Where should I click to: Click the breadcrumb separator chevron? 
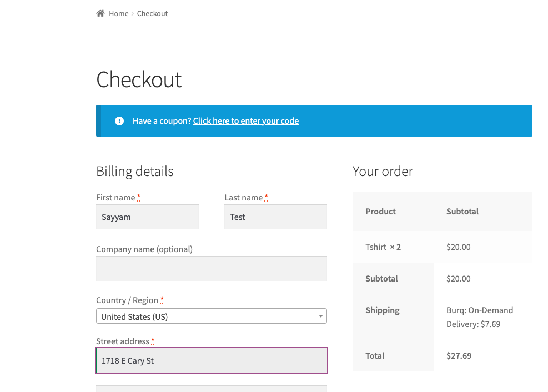[x=133, y=13]
